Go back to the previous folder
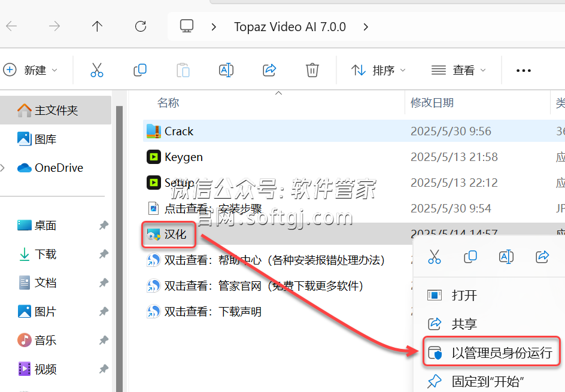 (x=11, y=26)
